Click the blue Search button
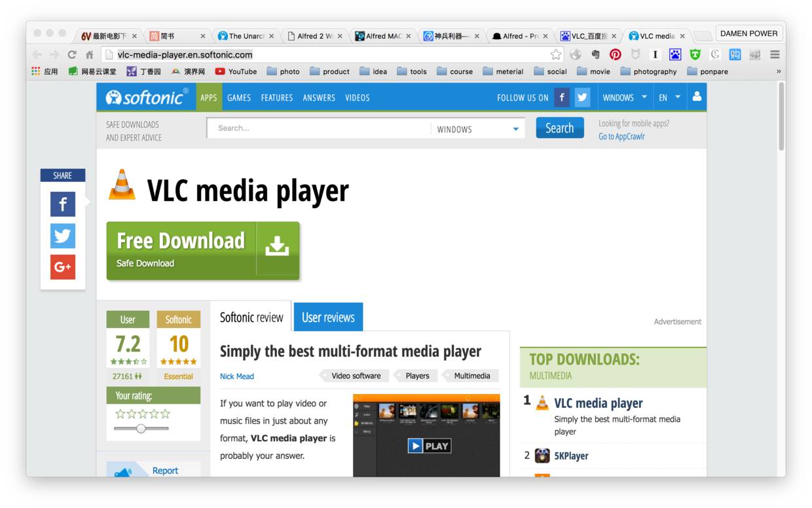The image size is (812, 508). 559,128
